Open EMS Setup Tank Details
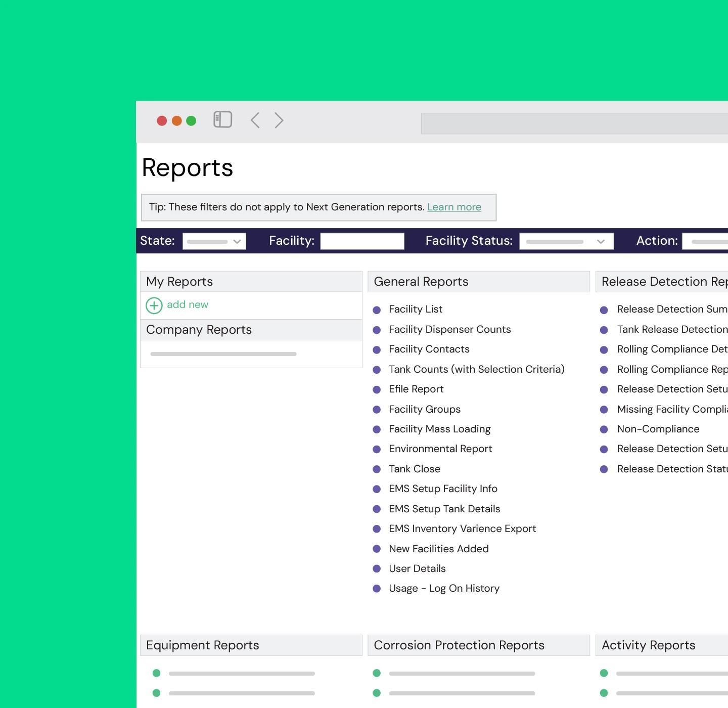This screenshot has width=728, height=708. pyautogui.click(x=444, y=509)
